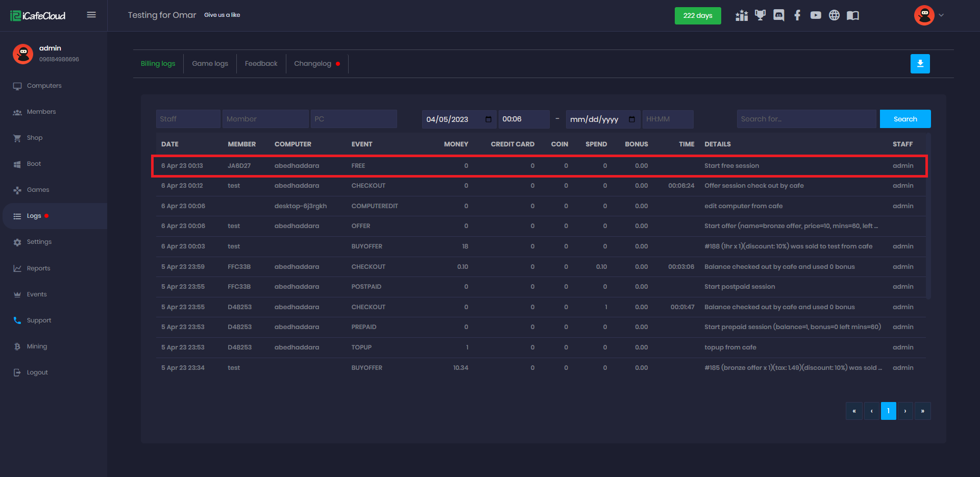
Task: Click the blue Search button
Action: click(x=905, y=119)
